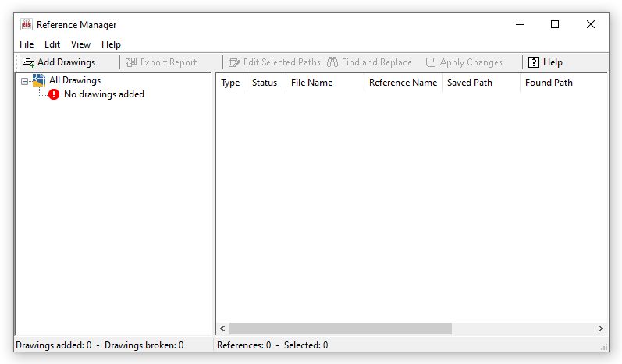
Task: Click the Apply Changes label
Action: pyautogui.click(x=471, y=62)
